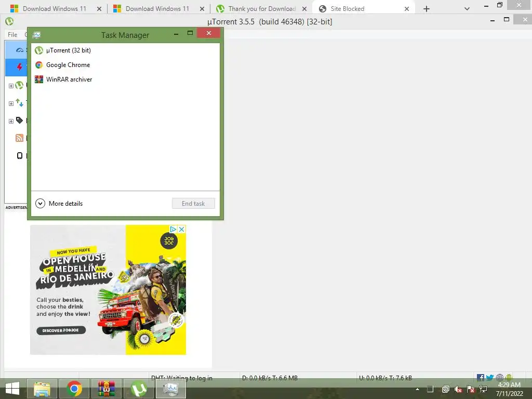
Task: Click the RSS feeds icon in µTorrent sidebar
Action: 20,138
